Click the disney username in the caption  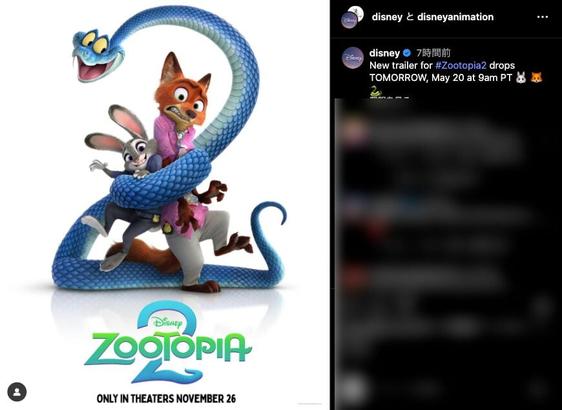pos(384,53)
